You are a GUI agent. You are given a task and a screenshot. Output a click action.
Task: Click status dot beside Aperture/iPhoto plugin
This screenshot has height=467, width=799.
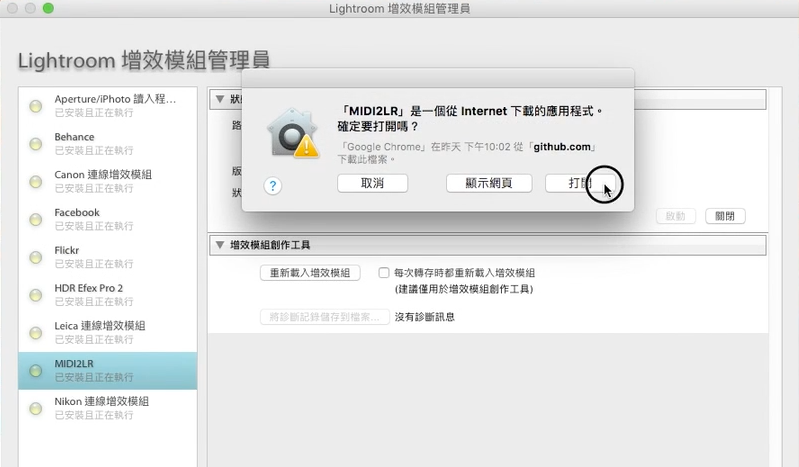coord(36,107)
